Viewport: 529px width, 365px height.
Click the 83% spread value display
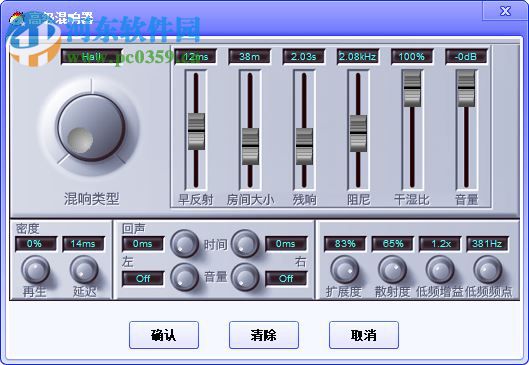coord(345,244)
